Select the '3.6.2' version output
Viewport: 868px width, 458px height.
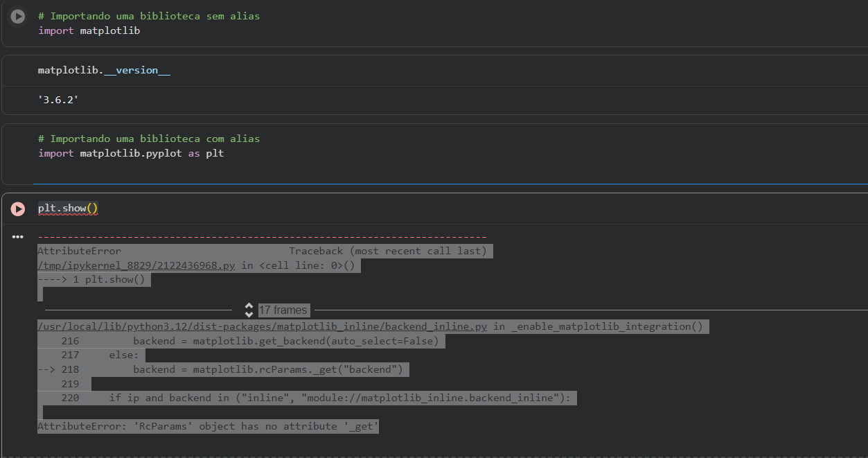[x=58, y=100]
